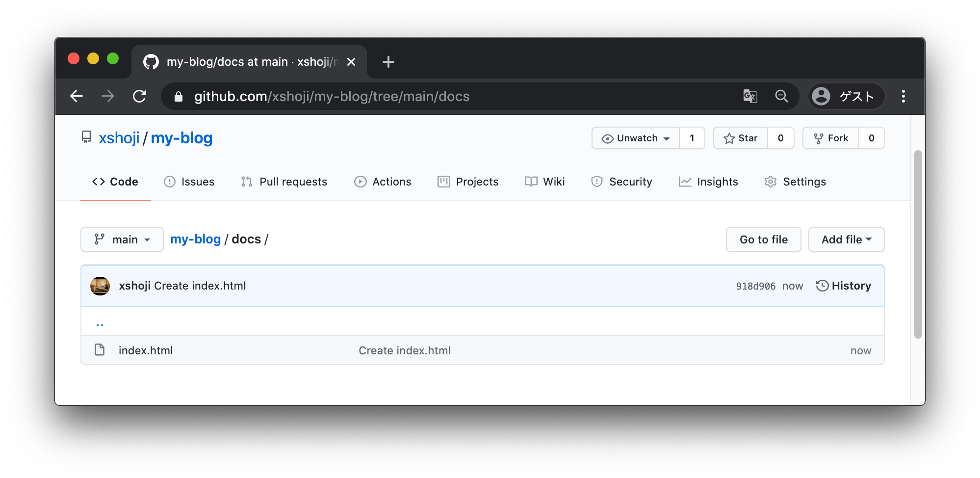Click the browser reload icon
980x478 pixels.
click(x=140, y=96)
